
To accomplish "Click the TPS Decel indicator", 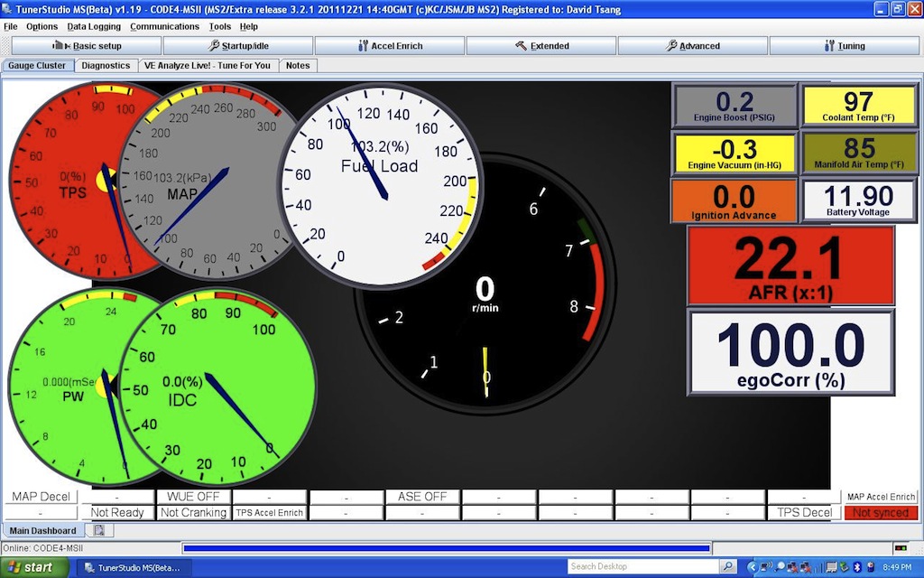I will tap(804, 513).
